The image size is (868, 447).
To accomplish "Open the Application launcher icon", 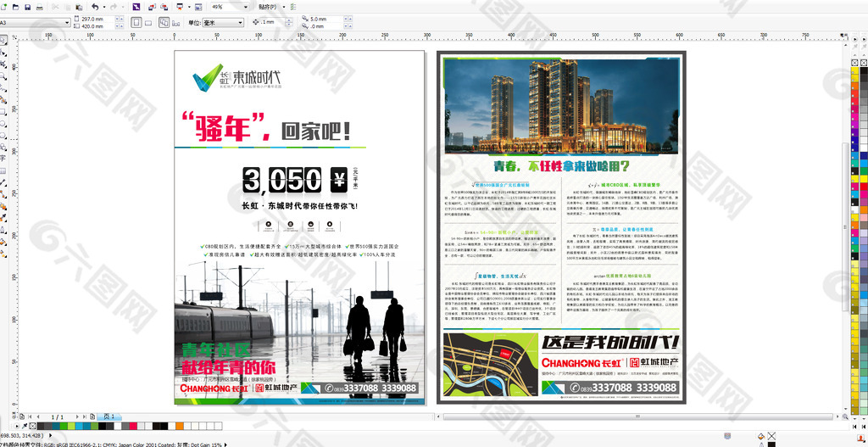I will [x=180, y=7].
